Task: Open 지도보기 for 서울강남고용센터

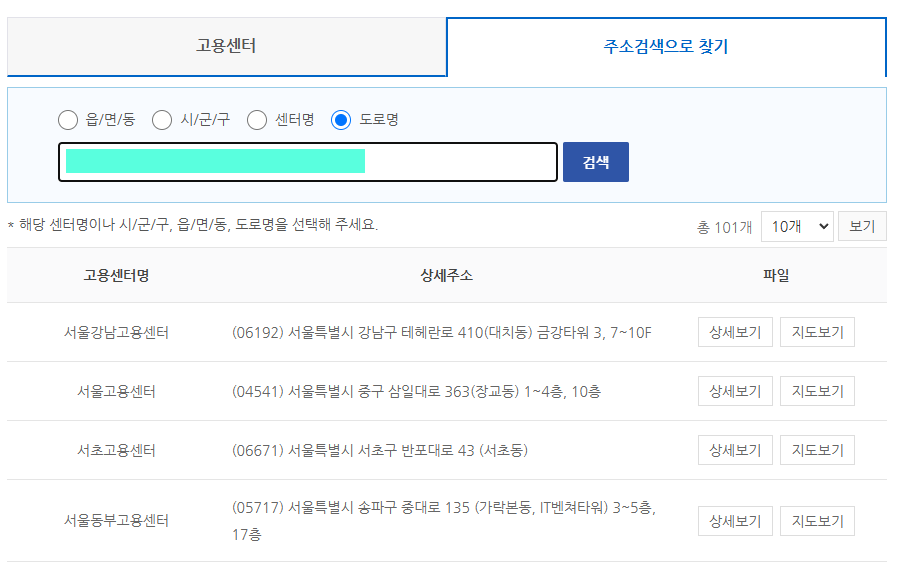Action: (x=817, y=332)
